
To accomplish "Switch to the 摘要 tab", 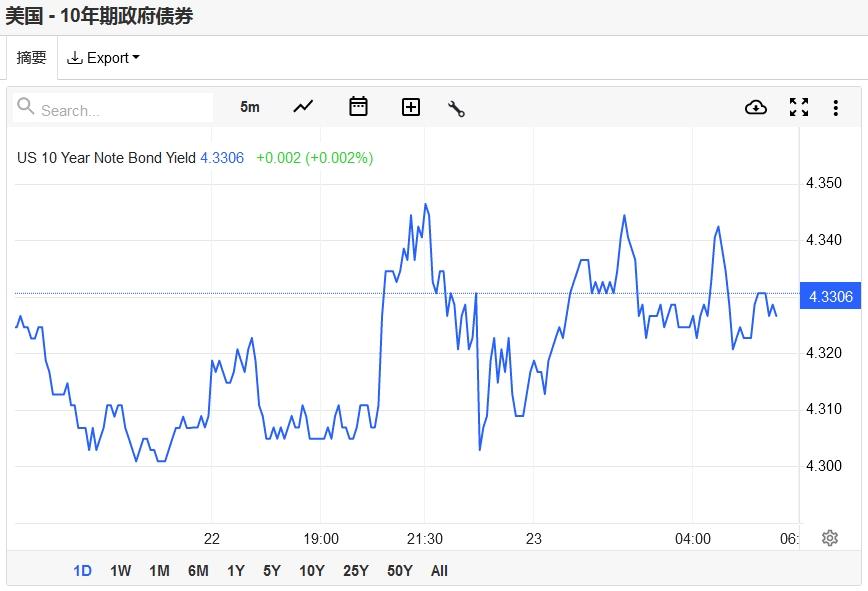I will (x=31, y=58).
